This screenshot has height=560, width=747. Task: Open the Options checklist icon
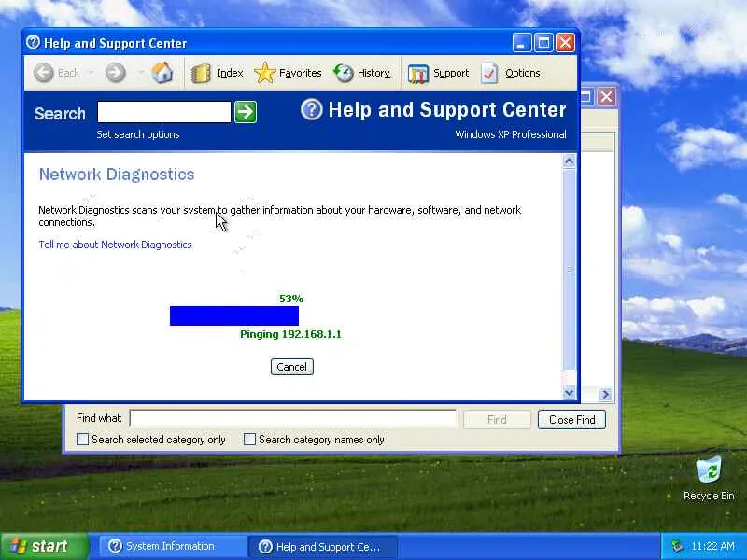point(489,74)
